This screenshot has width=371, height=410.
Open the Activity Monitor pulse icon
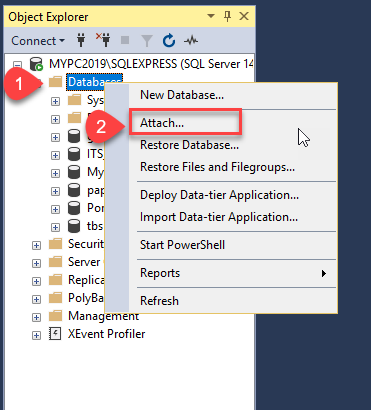[191, 41]
